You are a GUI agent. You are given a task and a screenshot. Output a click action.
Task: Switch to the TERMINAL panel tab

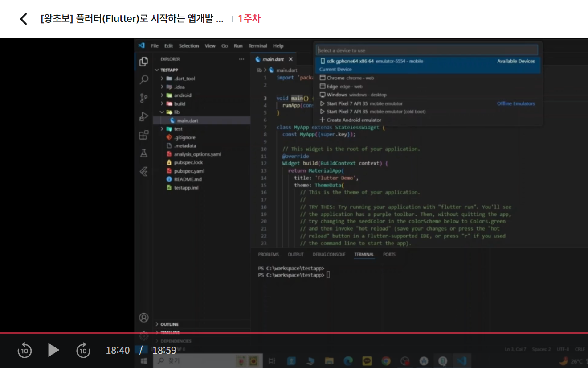[x=364, y=255]
